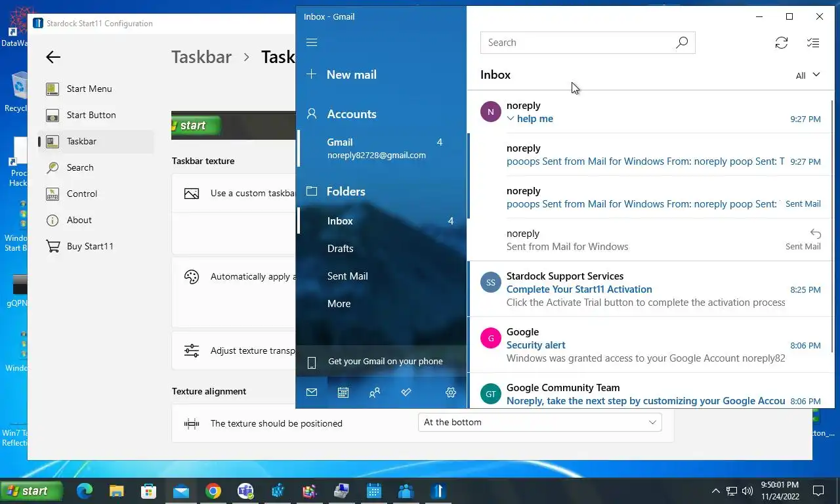Select the Inbox folder
Viewport: 840px width, 504px height.
(x=382, y=221)
